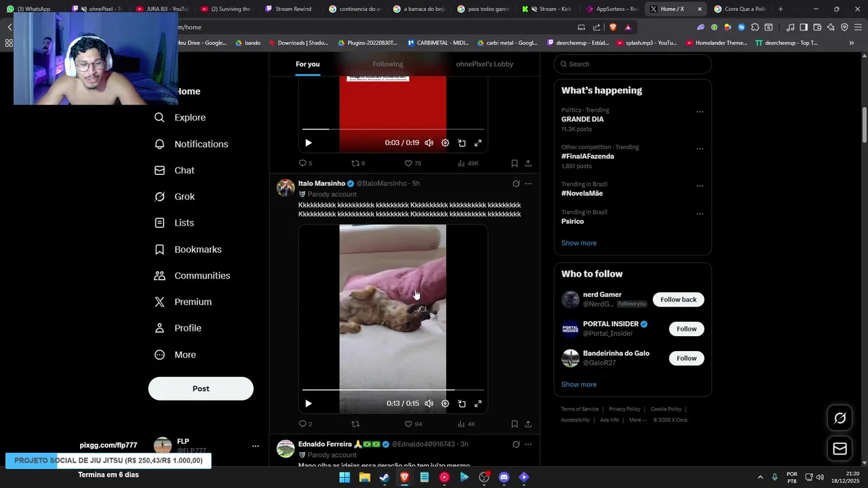Screen dimensions: 868x488
Task: Open options for #NovelaMãe trend
Action: coord(700,186)
